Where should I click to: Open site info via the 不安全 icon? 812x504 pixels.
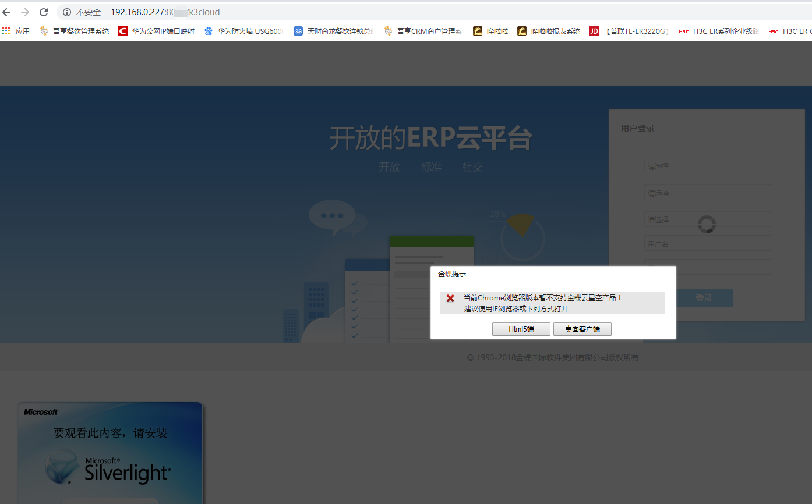coord(67,12)
